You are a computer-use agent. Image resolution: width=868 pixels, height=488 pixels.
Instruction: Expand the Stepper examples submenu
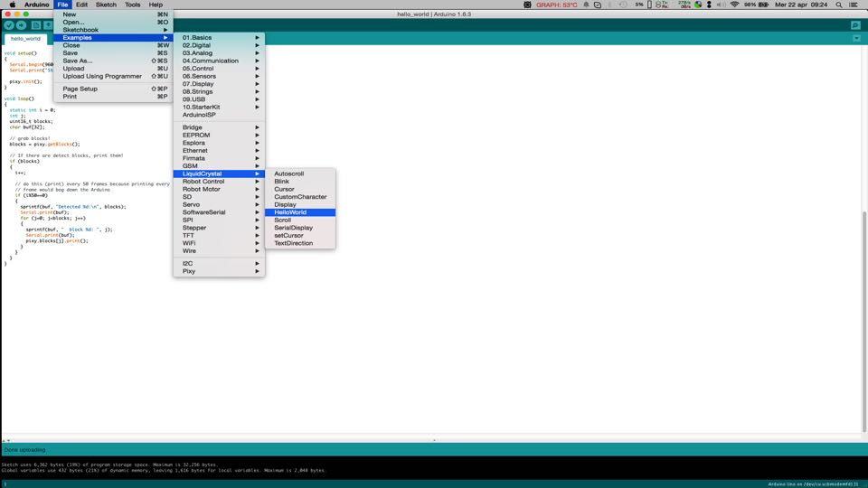(x=219, y=228)
